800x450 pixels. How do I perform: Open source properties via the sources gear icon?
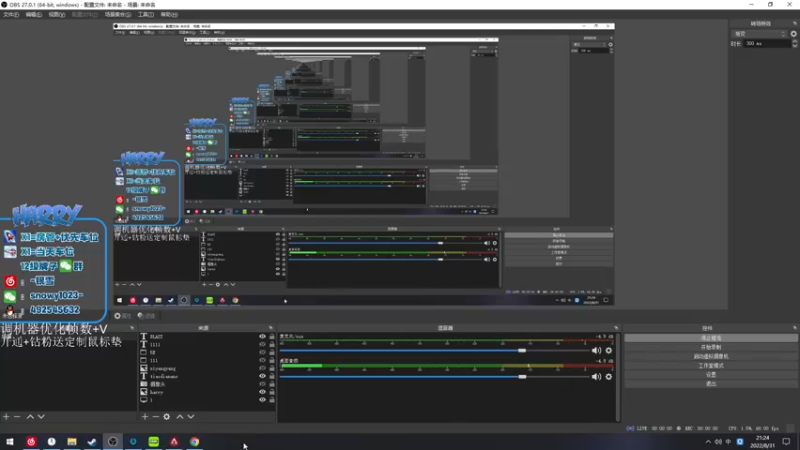tap(167, 417)
